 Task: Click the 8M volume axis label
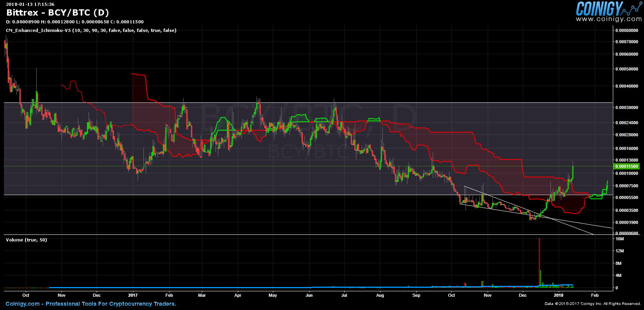[618, 264]
